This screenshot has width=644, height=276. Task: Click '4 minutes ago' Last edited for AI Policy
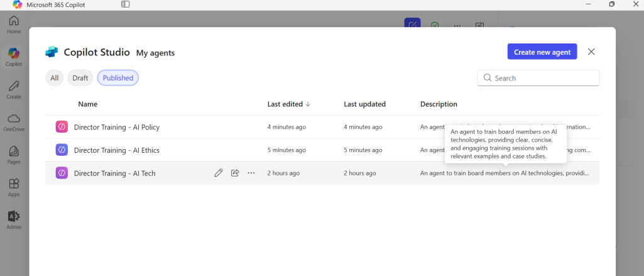[x=287, y=127]
